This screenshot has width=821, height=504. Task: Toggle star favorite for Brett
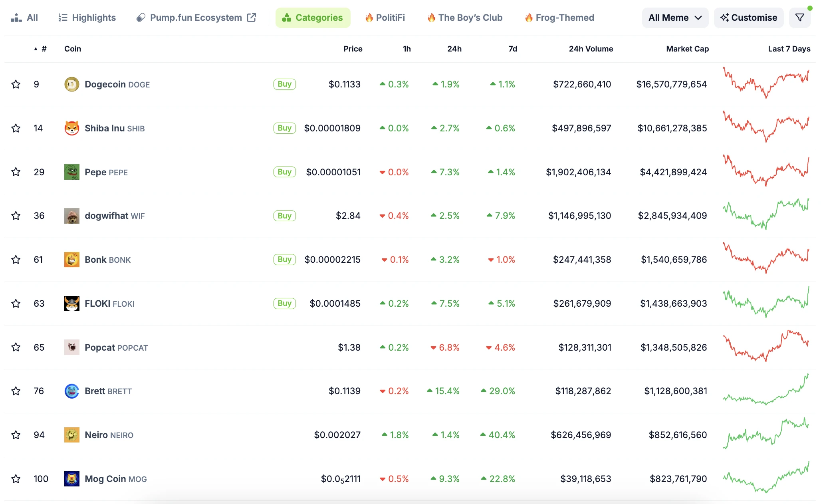[x=16, y=391]
